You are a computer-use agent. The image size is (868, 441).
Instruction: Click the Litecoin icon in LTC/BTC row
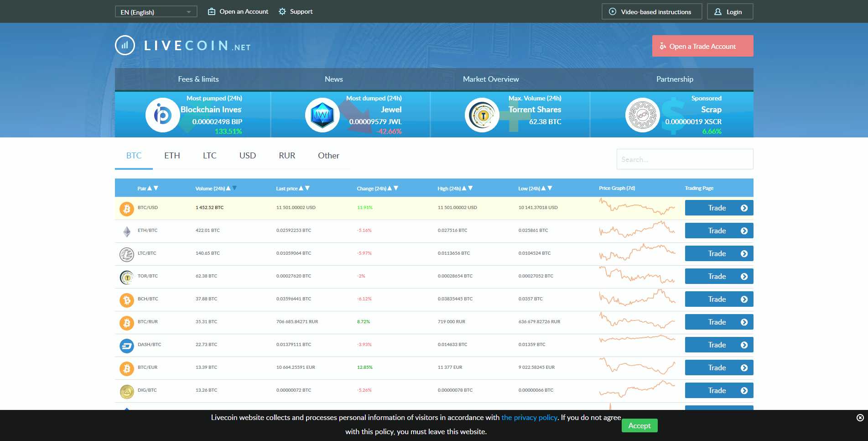127,254
